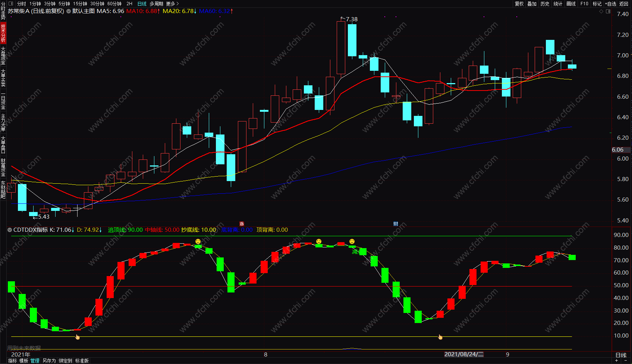Open 大单盘口 sidebar tab
The image size is (632, 364).
(x=3, y=145)
